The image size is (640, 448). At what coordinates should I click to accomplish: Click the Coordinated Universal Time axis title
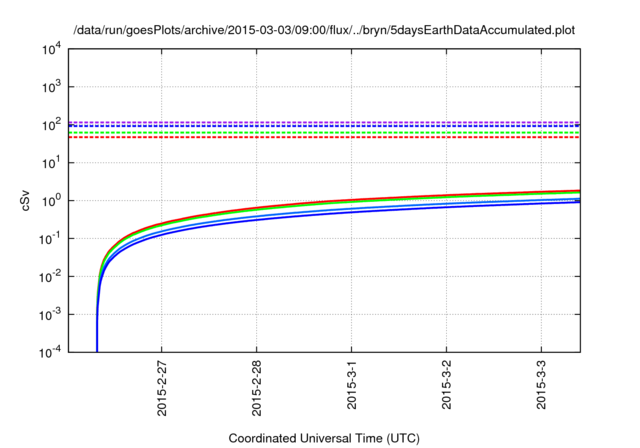tap(324, 439)
